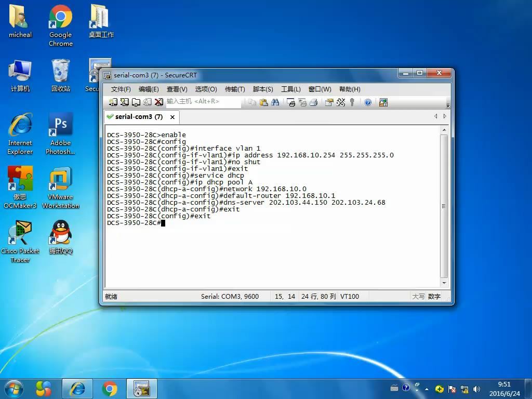Click the 'default-router 192.168.10.1' line
The image size is (532, 399).
(x=221, y=196)
